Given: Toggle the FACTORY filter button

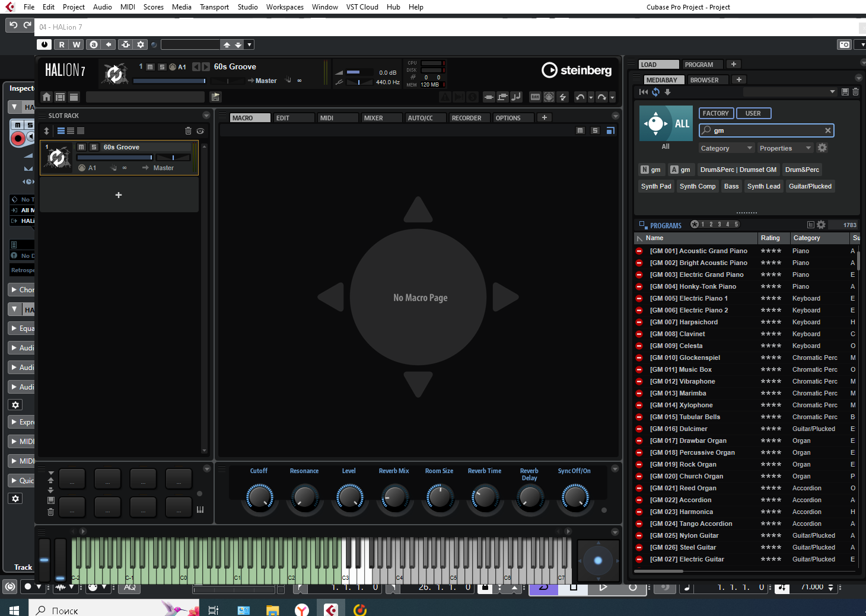Looking at the screenshot, I should (716, 113).
